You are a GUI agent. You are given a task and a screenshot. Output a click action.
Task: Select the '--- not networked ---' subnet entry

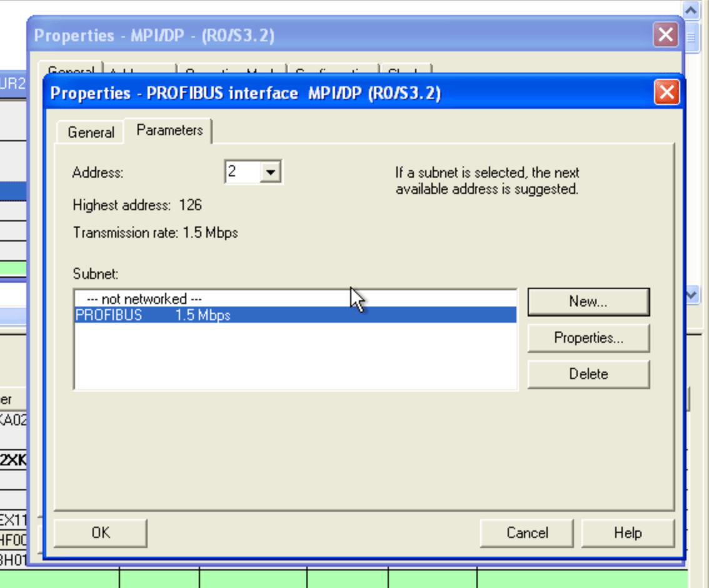(295, 299)
